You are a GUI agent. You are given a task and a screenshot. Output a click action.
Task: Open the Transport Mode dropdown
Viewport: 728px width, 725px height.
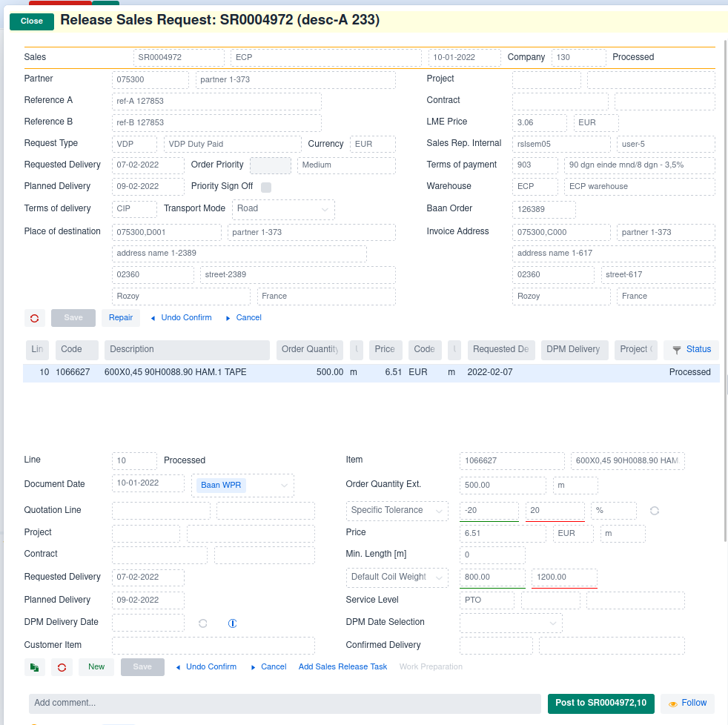(283, 209)
